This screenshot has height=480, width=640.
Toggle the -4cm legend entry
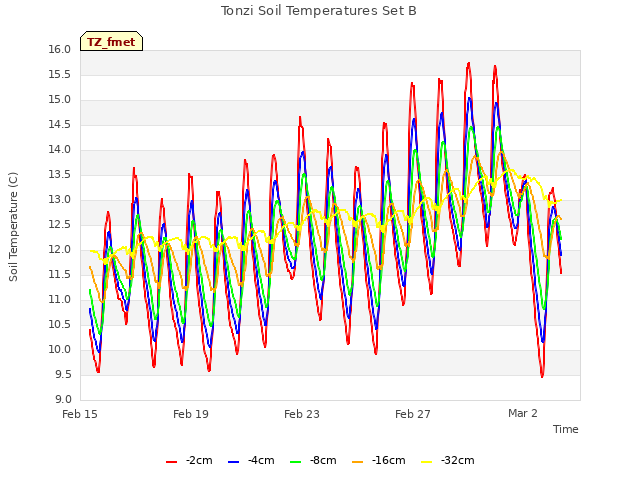pos(251,461)
